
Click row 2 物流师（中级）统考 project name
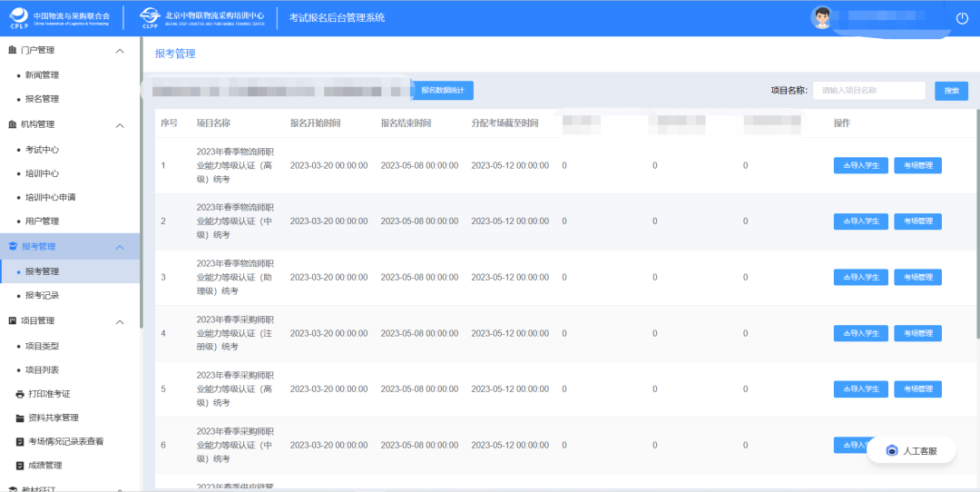tap(235, 221)
